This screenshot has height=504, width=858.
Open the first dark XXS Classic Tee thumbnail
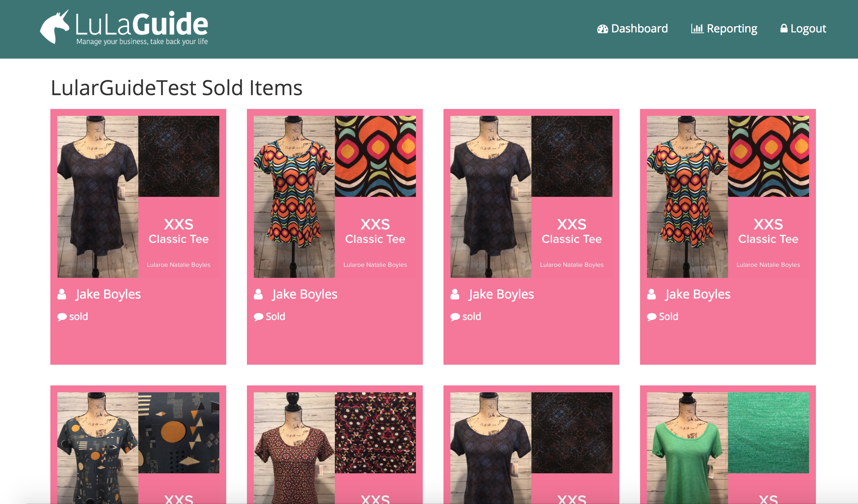tap(98, 196)
